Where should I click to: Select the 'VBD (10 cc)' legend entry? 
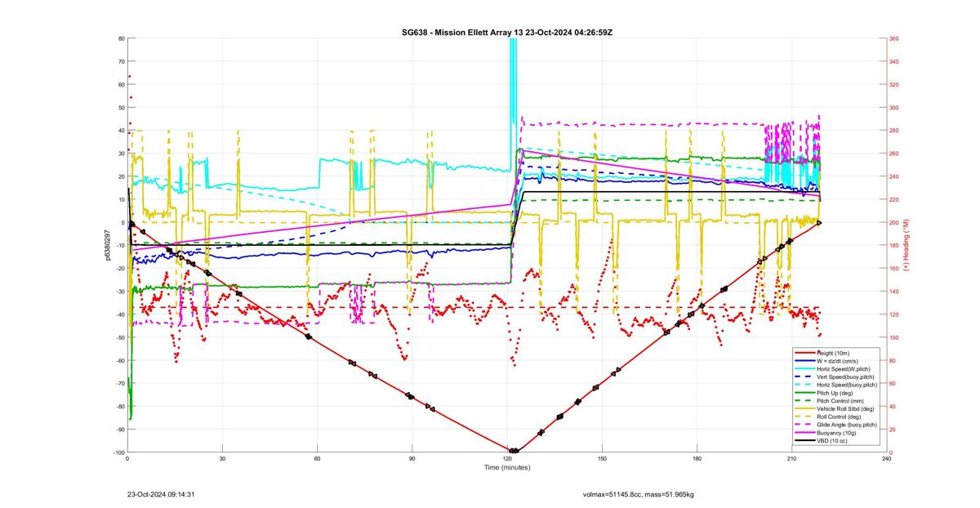[x=836, y=441]
